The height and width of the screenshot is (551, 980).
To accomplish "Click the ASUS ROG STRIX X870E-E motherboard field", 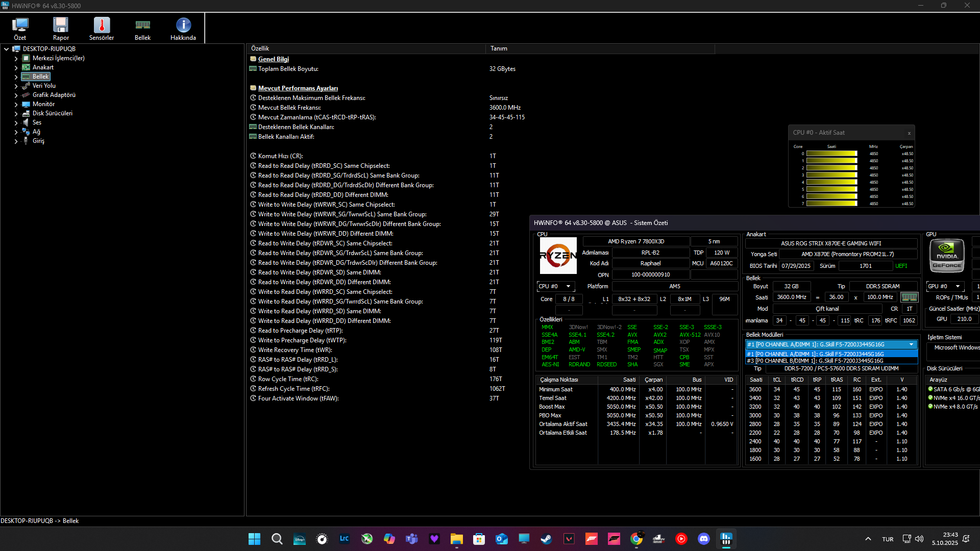I will click(x=831, y=243).
